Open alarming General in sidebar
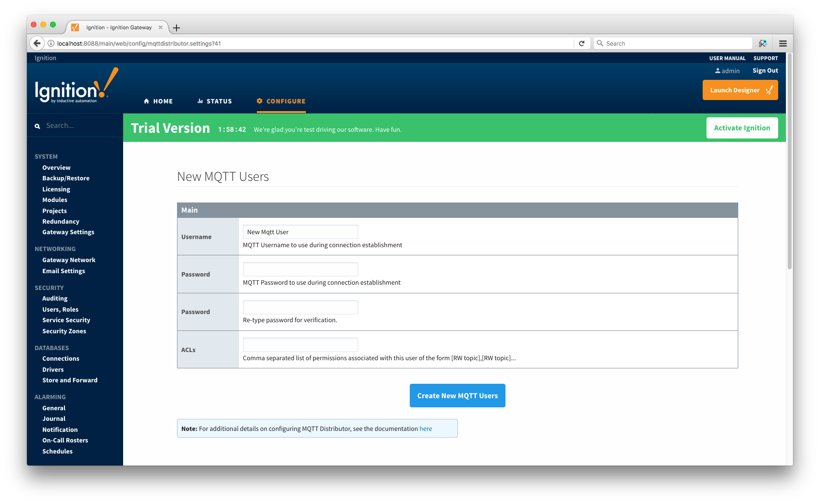 coord(54,408)
